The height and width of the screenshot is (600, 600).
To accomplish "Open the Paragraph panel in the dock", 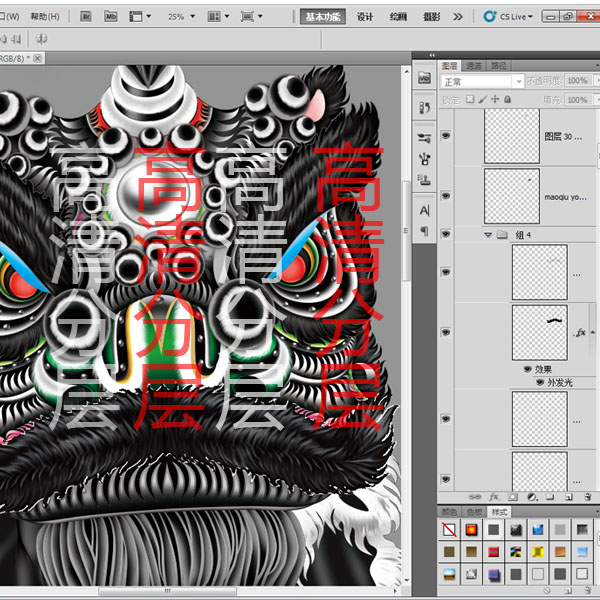I will click(424, 231).
